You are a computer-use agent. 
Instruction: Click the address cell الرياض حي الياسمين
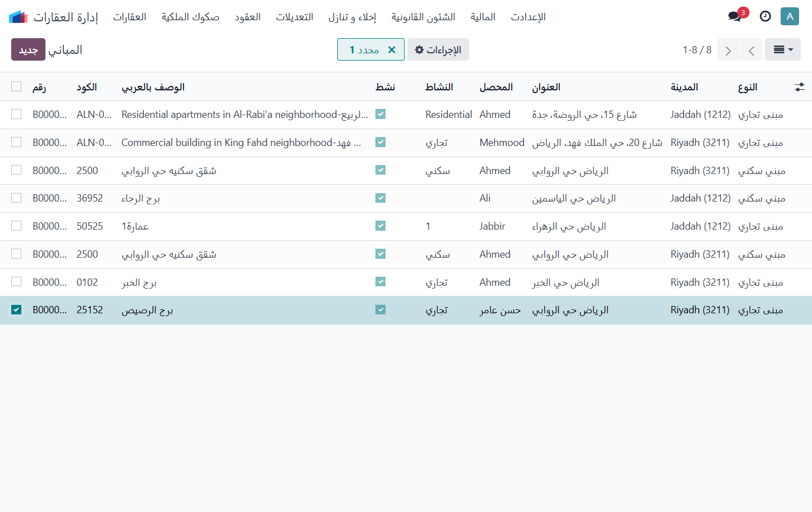point(574,198)
